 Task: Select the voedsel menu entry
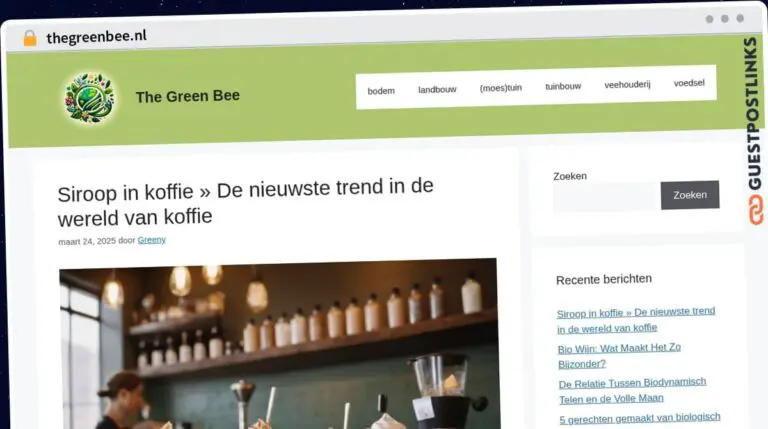tap(689, 83)
